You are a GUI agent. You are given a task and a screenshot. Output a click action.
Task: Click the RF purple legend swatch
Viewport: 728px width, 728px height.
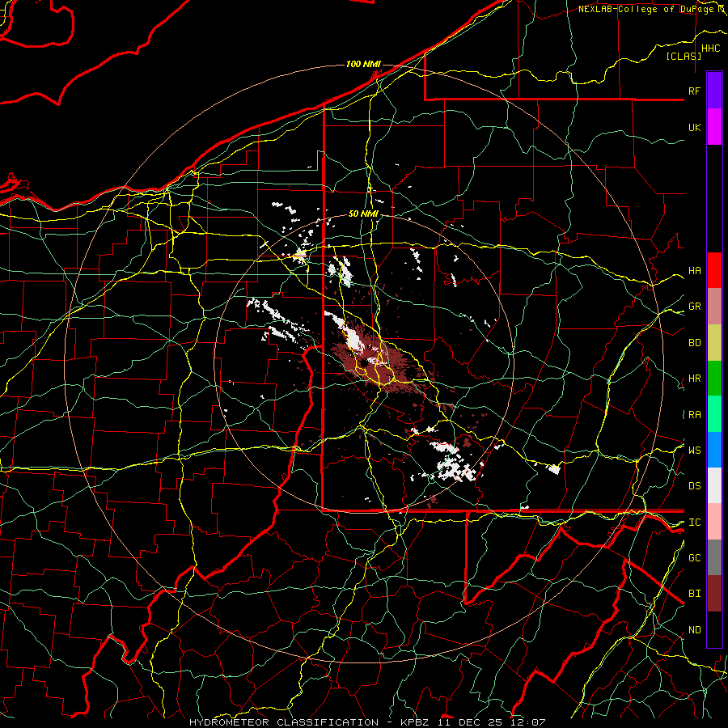point(714,91)
